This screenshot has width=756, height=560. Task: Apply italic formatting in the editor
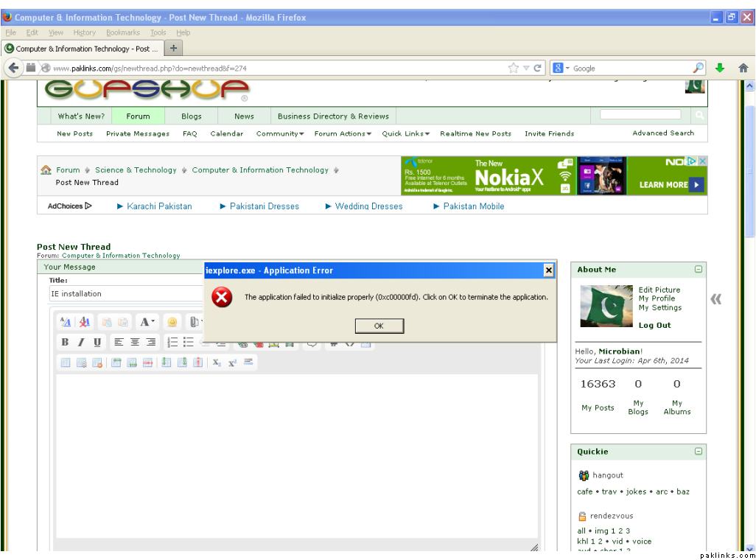click(81, 342)
